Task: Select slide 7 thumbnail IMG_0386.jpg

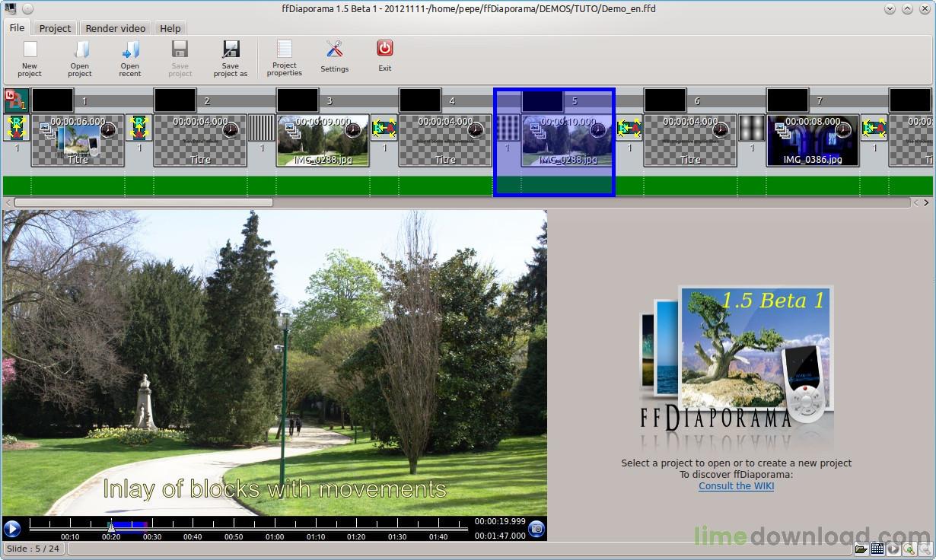Action: click(x=813, y=140)
